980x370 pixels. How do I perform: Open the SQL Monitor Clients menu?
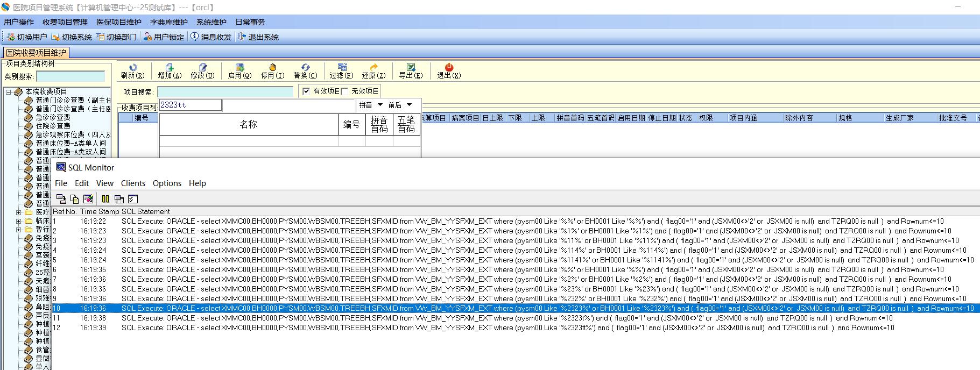[x=133, y=183]
